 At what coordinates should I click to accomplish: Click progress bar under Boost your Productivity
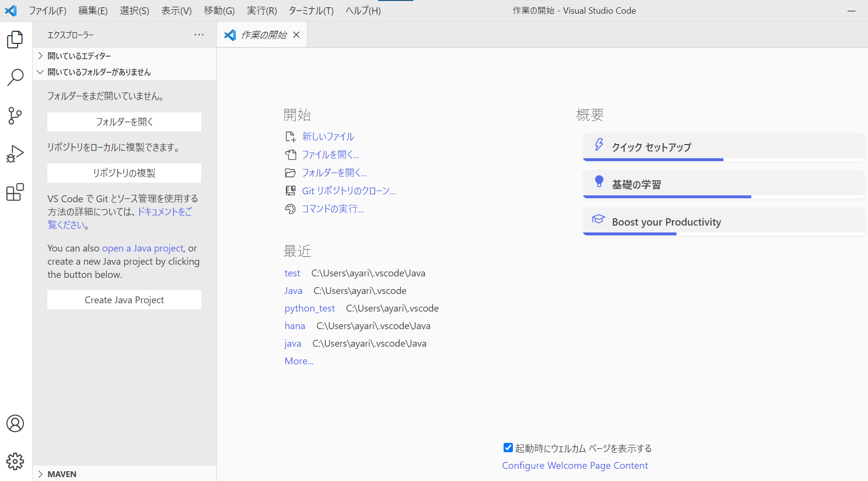pyautogui.click(x=723, y=234)
